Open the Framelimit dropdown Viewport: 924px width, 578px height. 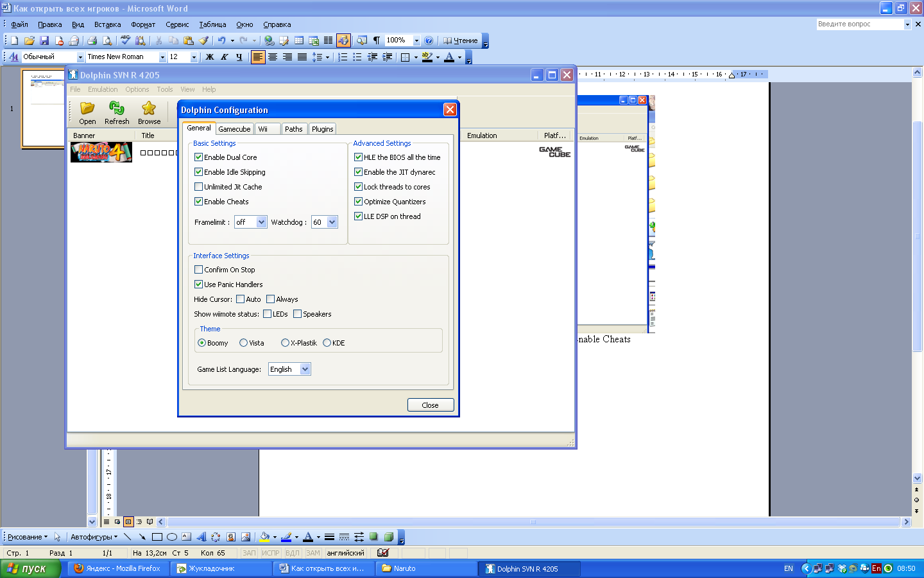click(x=261, y=222)
